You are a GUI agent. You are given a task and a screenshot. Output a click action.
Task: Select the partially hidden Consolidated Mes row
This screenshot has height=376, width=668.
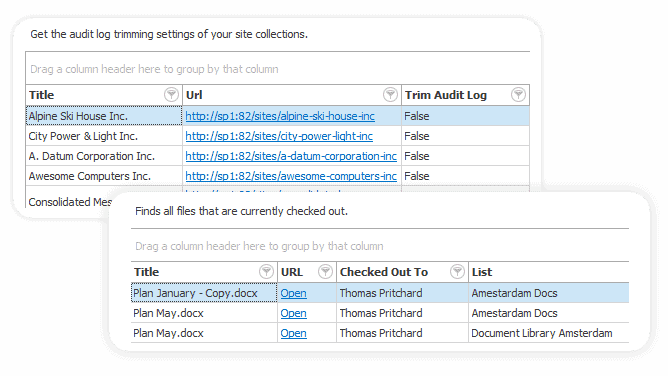[70, 202]
